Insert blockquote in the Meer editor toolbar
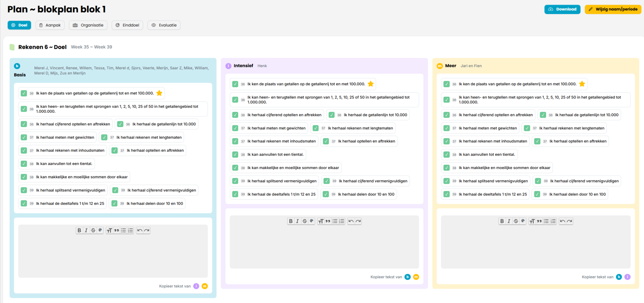Screen dimensions: 644x303 pos(539,221)
